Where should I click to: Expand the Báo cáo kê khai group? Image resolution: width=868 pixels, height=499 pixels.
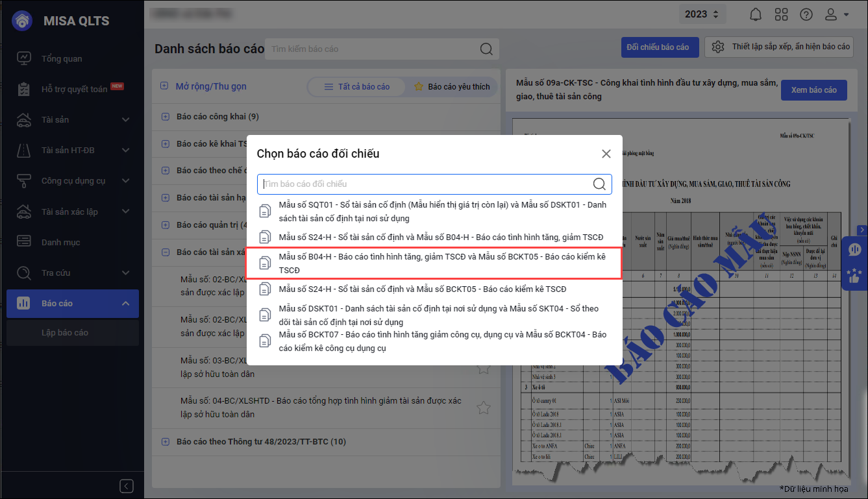tap(165, 144)
